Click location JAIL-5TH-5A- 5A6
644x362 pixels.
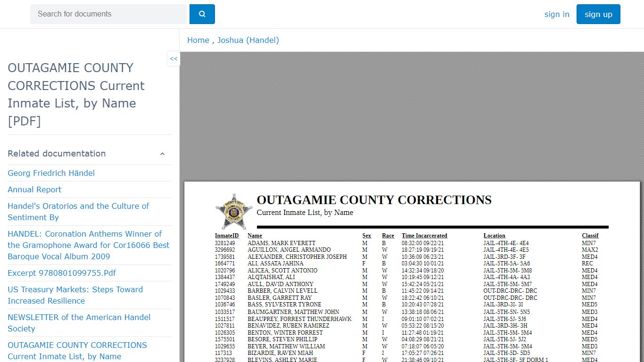point(507,263)
